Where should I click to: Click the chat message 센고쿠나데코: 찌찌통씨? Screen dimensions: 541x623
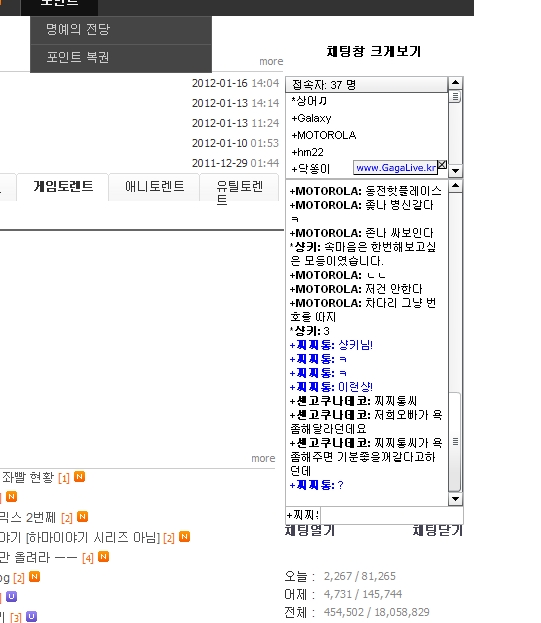pyautogui.click(x=353, y=401)
